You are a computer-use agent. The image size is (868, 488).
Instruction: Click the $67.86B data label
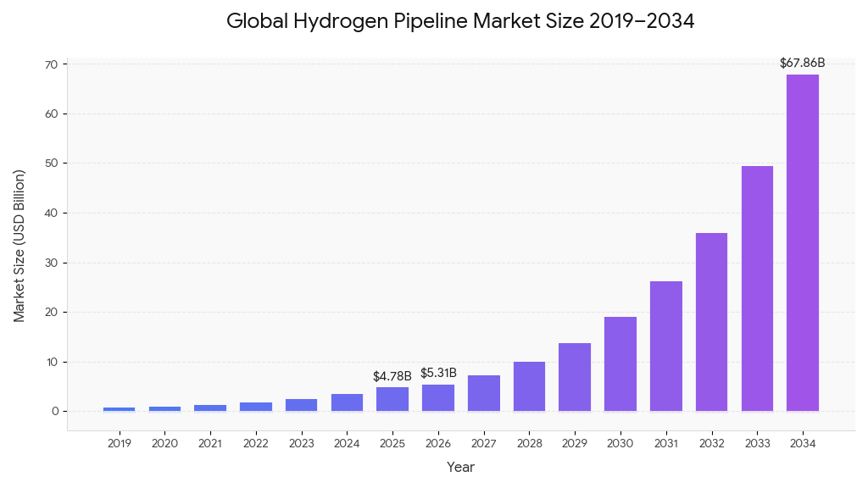(x=802, y=63)
